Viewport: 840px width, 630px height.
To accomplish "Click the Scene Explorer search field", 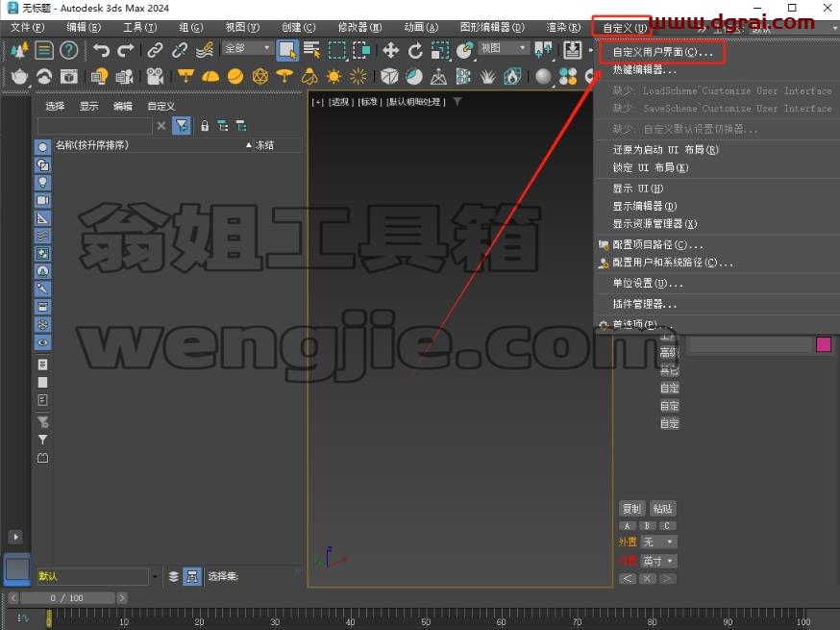I will click(95, 126).
